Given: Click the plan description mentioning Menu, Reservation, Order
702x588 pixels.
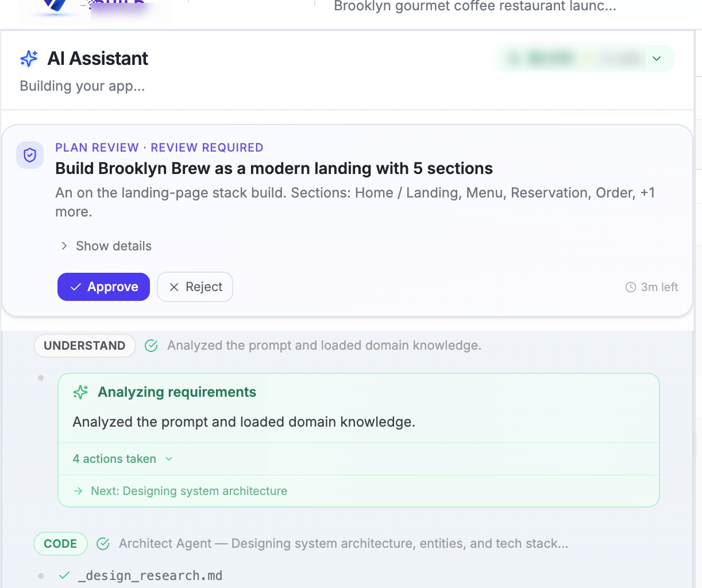Looking at the screenshot, I should pyautogui.click(x=355, y=202).
